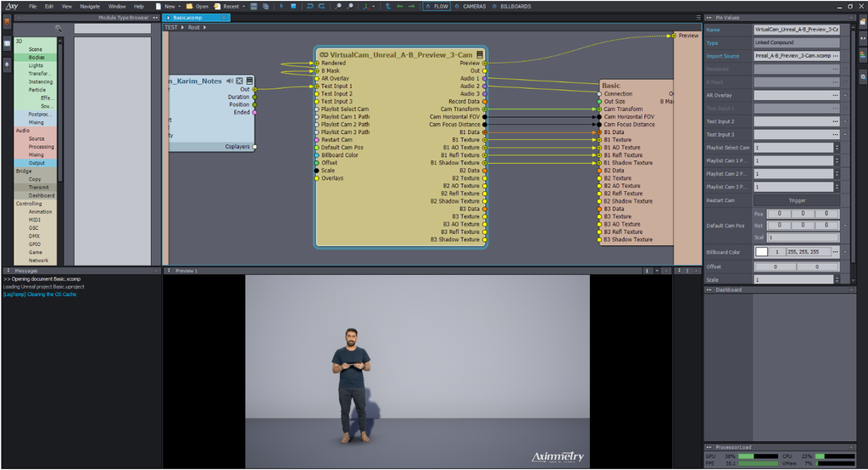Open the Navigate menu
This screenshot has width=868, height=470.
point(90,6)
